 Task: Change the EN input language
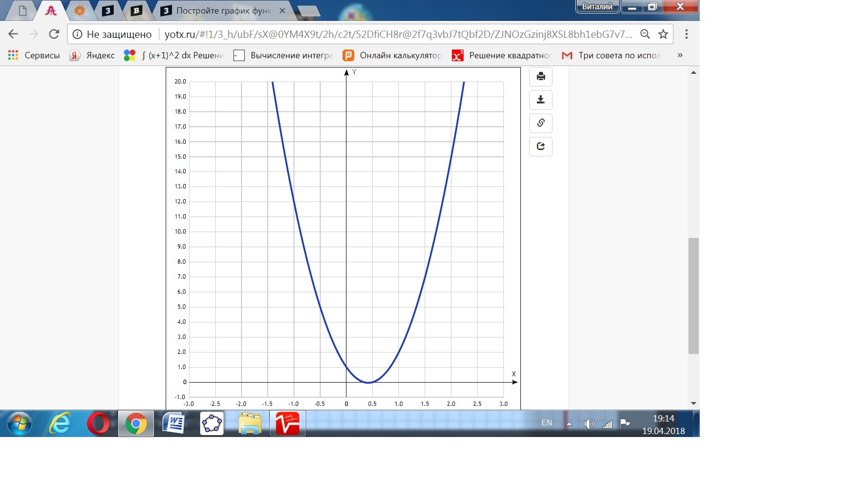pyautogui.click(x=547, y=423)
